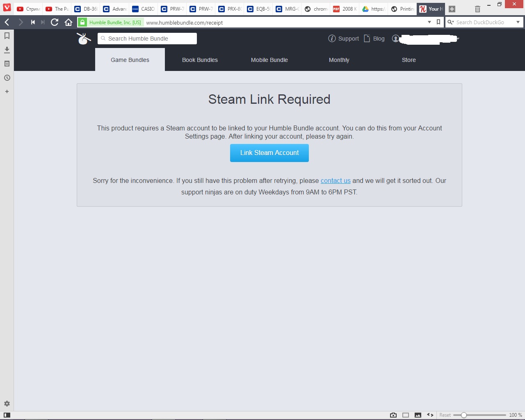
Task: Expand the search history dropdown arrow
Action: click(x=518, y=22)
